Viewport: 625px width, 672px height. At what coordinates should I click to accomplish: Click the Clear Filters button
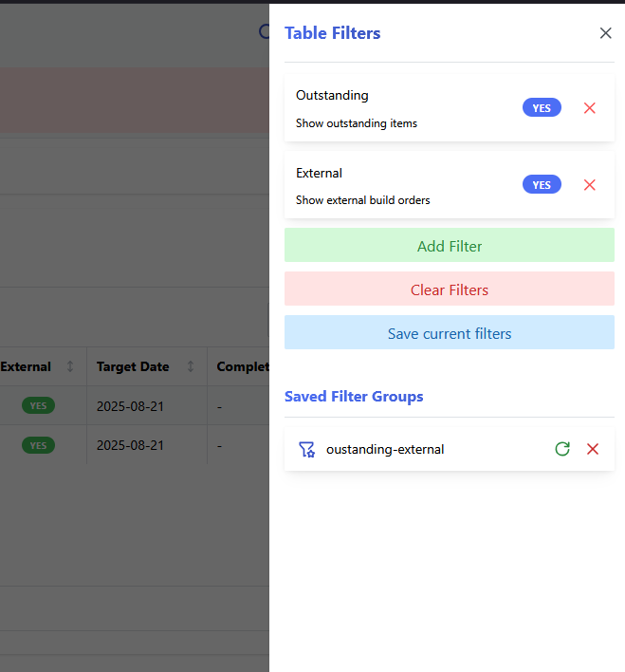(450, 289)
